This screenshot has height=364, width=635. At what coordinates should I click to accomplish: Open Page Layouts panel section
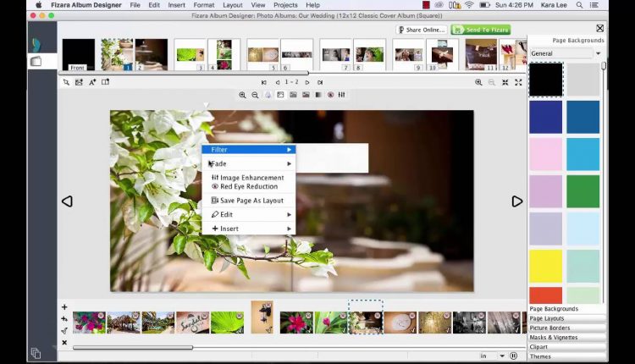(x=567, y=318)
